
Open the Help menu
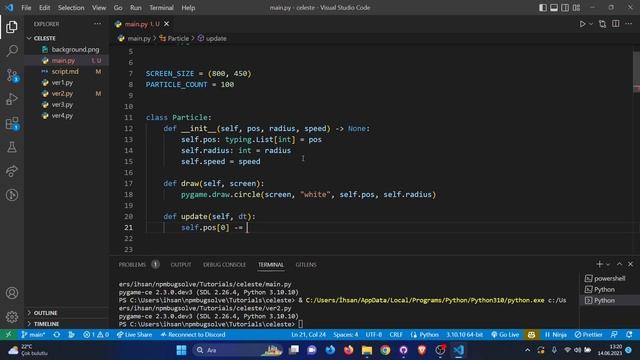coord(188,8)
